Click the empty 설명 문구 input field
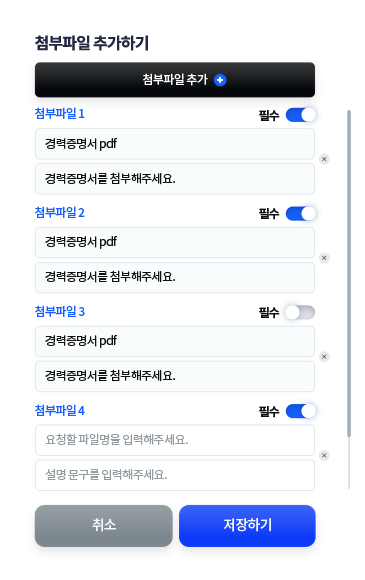 coord(175,475)
